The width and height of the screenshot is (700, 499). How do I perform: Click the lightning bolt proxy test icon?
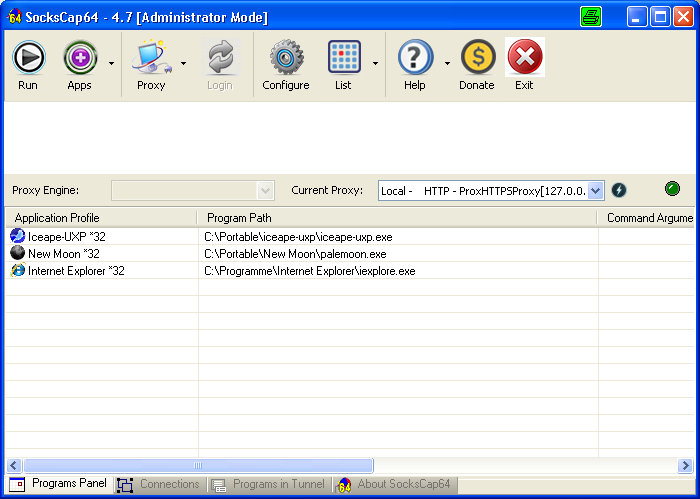point(619,190)
